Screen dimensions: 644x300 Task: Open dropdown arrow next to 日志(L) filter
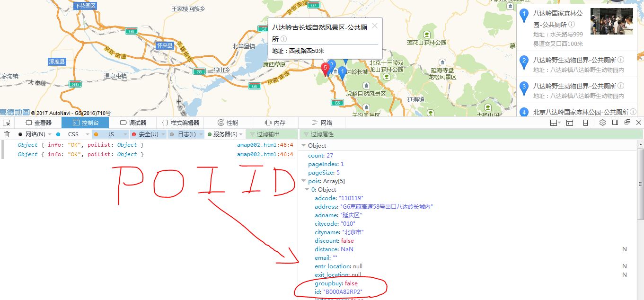tap(200, 134)
